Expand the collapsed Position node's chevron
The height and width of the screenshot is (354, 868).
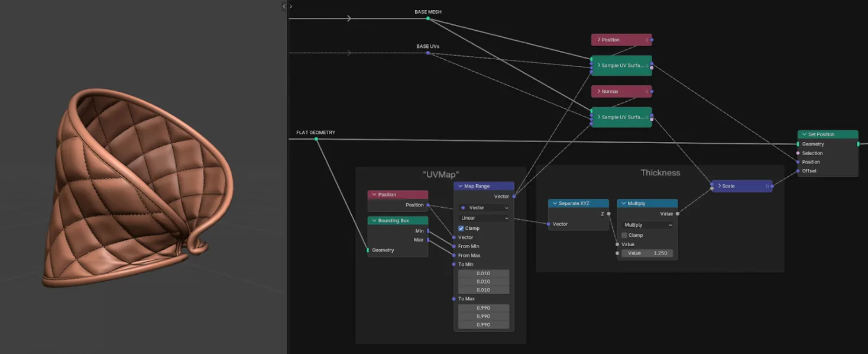pyautogui.click(x=598, y=40)
